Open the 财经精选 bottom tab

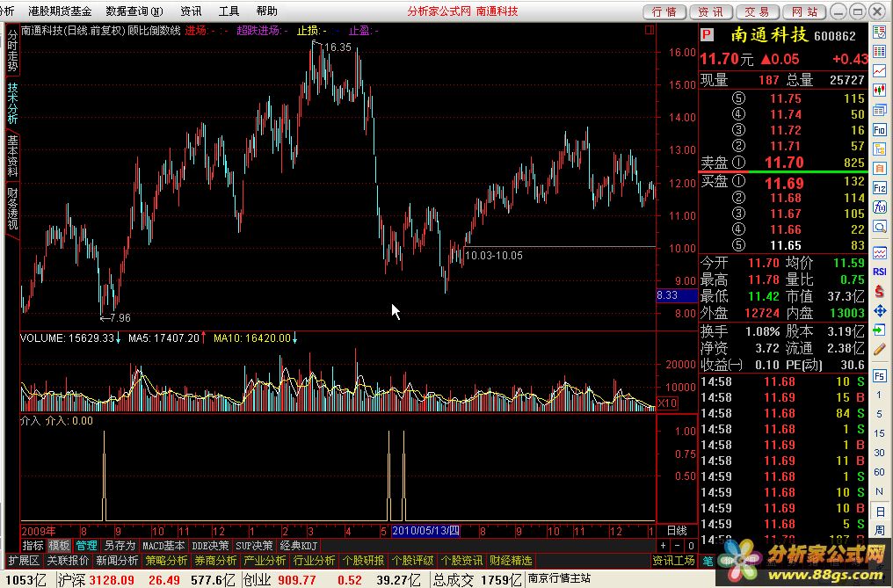coord(511,561)
